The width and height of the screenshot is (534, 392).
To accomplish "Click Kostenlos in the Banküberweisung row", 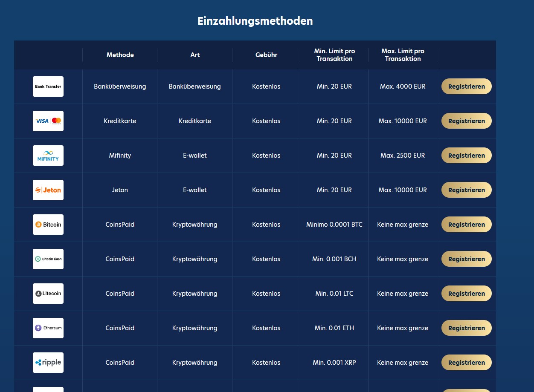I will pyautogui.click(x=266, y=86).
